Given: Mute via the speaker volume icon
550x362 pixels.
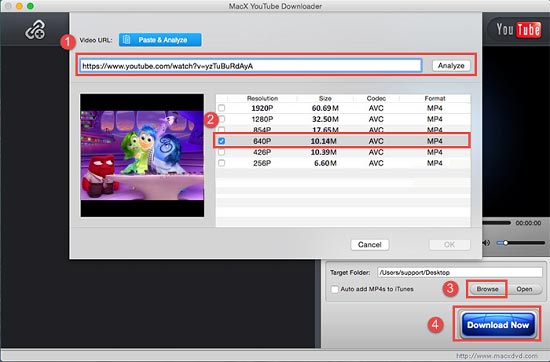Looking at the screenshot, I should point(486,243).
